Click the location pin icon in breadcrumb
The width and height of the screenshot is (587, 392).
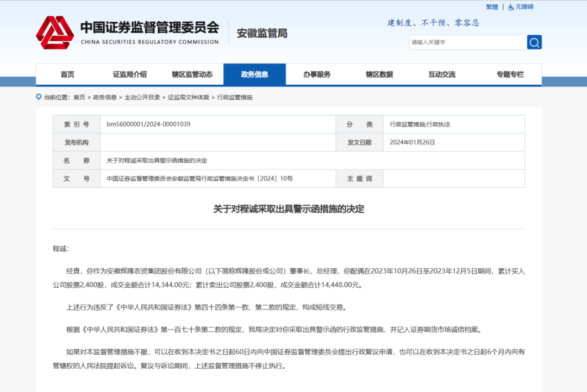point(39,97)
